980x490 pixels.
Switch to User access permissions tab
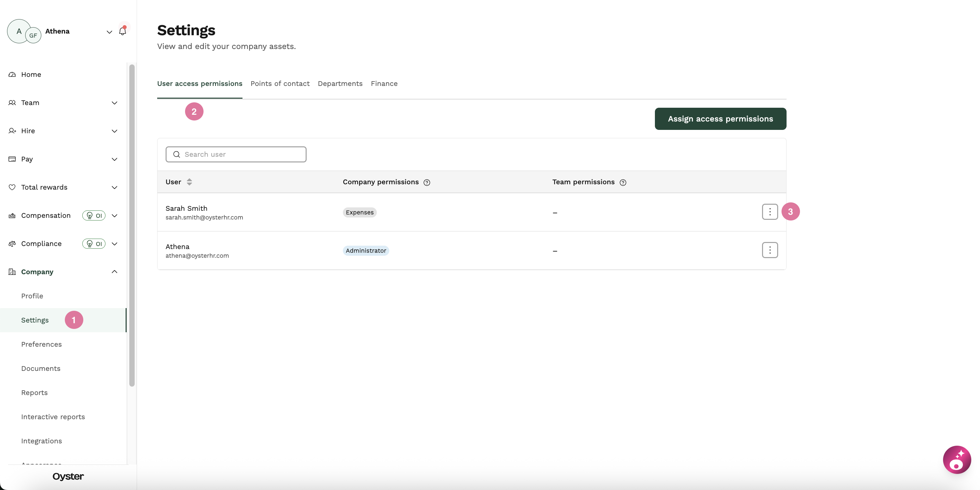tap(200, 84)
